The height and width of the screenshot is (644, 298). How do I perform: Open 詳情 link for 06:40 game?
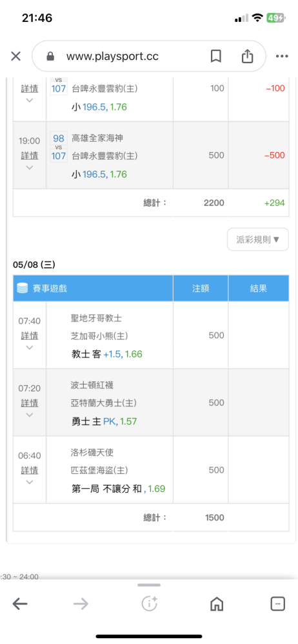(x=30, y=470)
